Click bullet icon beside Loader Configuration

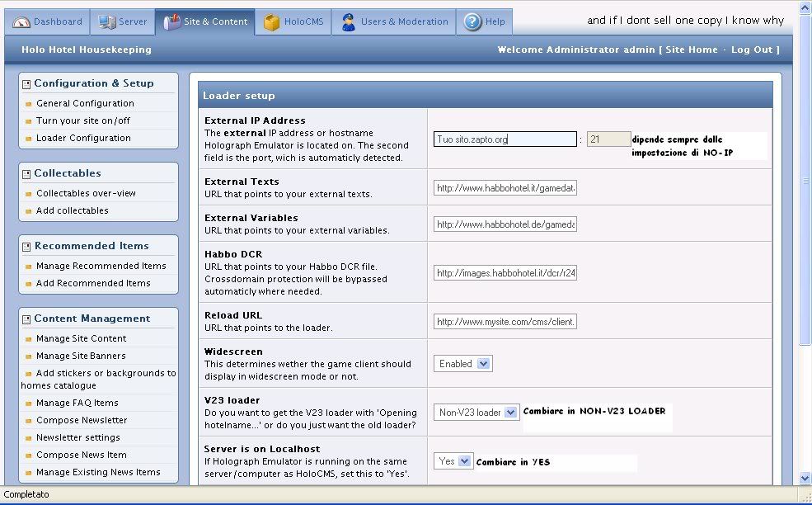click(29, 139)
